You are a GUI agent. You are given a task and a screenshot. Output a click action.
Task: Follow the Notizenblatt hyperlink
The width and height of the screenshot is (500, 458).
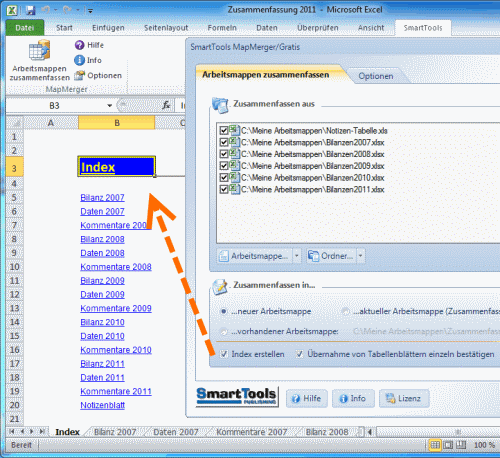103,405
